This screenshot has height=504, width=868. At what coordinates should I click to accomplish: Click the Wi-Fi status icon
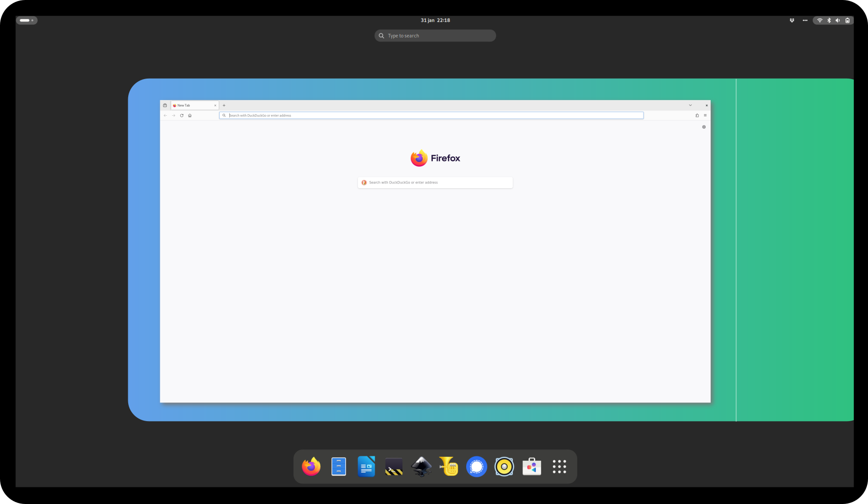(820, 20)
